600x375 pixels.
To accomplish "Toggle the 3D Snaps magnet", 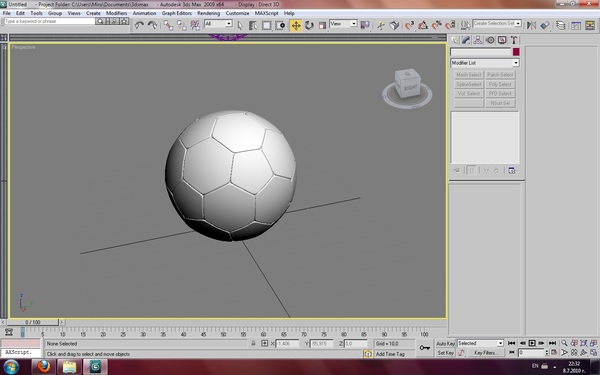I will click(x=409, y=25).
